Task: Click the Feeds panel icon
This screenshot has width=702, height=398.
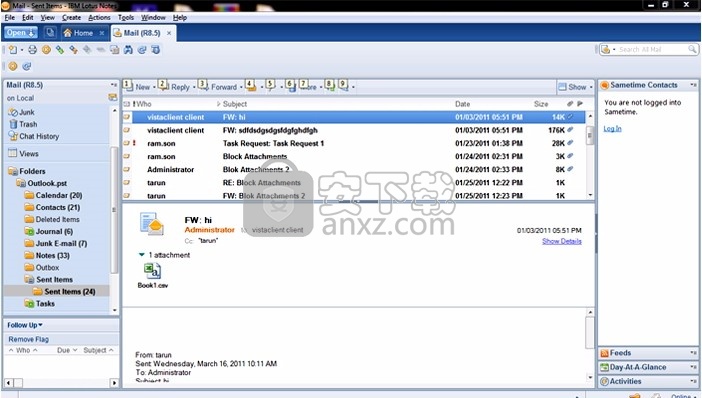Action: pos(604,353)
